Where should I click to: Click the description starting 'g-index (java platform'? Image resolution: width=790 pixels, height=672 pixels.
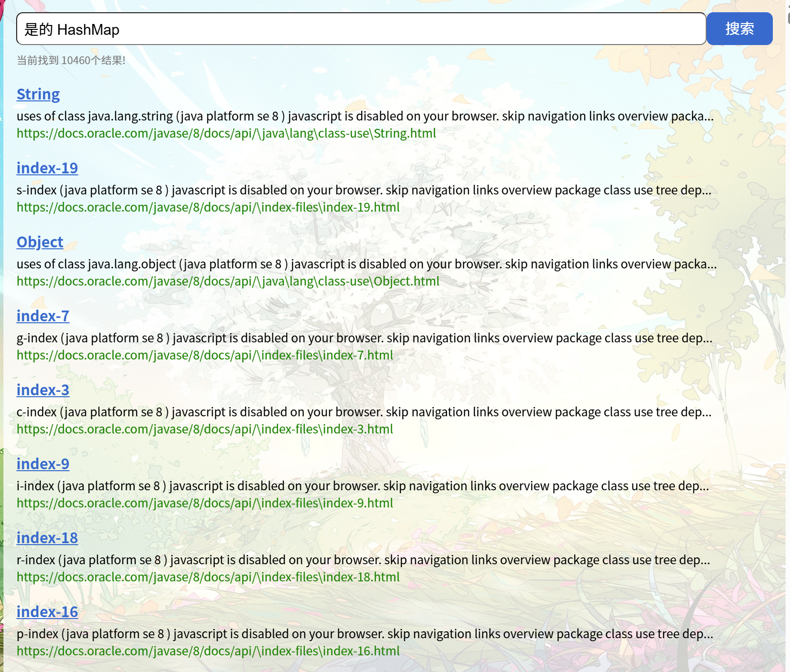point(365,338)
